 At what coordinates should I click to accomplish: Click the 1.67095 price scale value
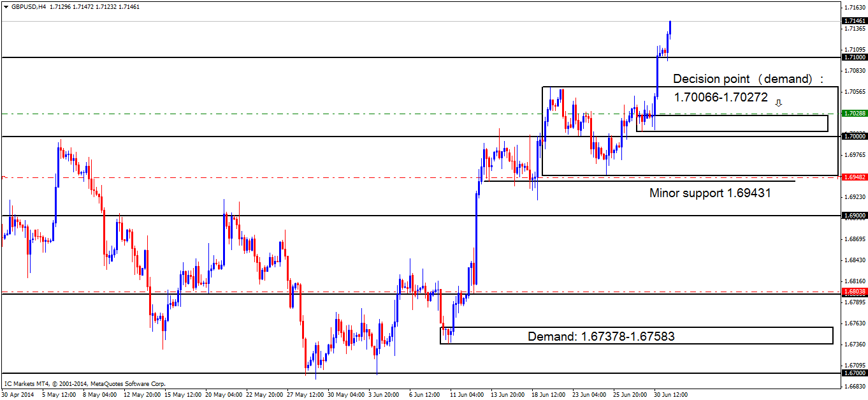[854, 365]
